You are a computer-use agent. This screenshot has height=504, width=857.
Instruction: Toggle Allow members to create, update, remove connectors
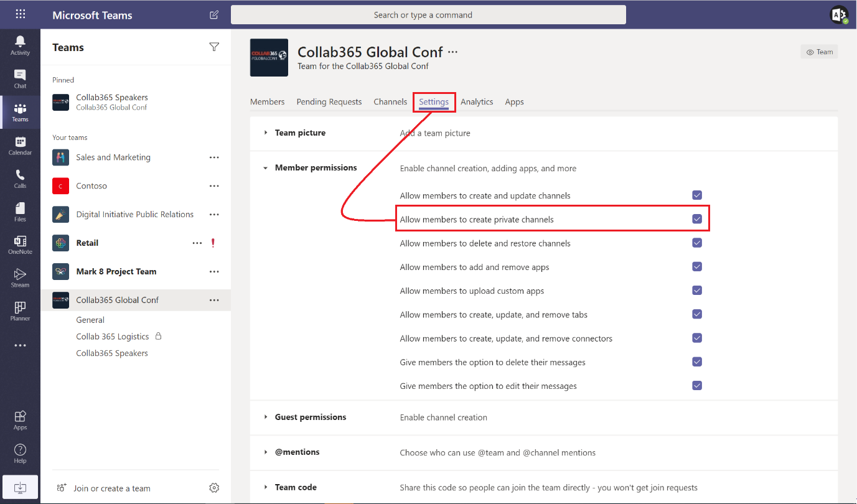click(x=697, y=338)
